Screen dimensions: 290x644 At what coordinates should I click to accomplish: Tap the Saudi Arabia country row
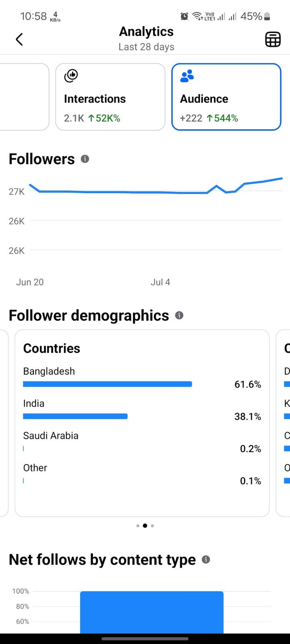point(142,442)
